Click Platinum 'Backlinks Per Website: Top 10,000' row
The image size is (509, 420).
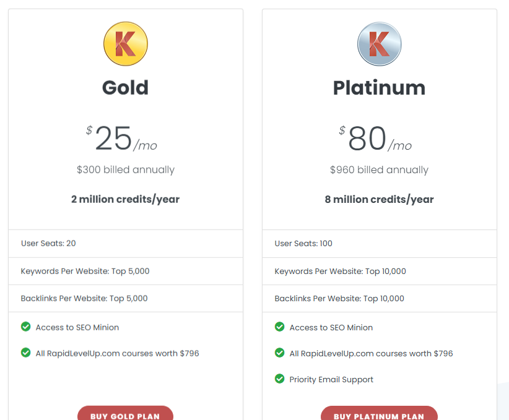[x=380, y=299]
